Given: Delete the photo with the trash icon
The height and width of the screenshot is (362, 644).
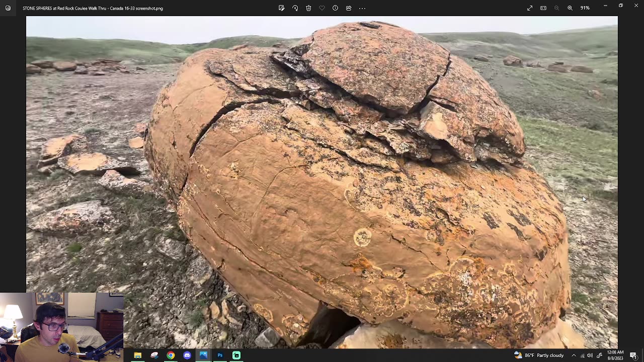Looking at the screenshot, I should tap(308, 8).
